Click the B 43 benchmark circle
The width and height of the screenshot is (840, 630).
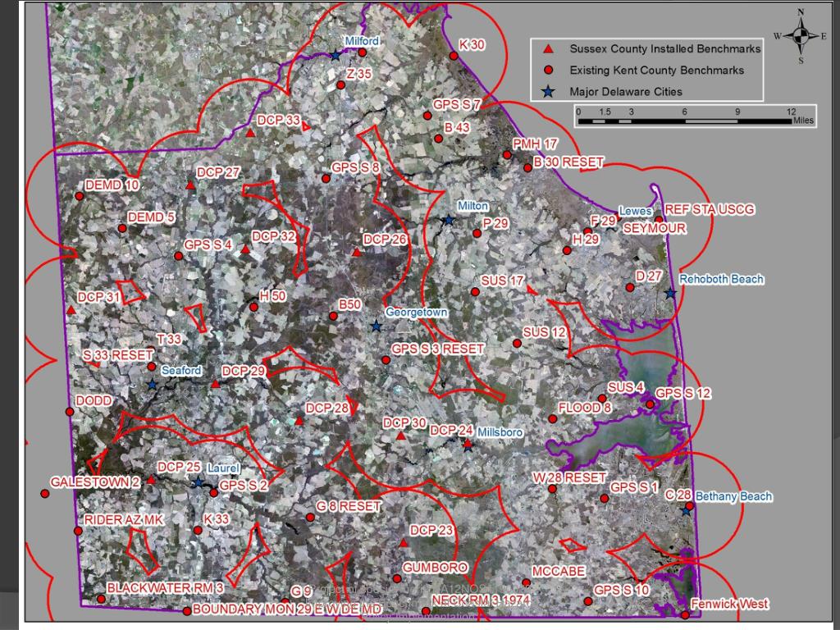click(x=438, y=139)
